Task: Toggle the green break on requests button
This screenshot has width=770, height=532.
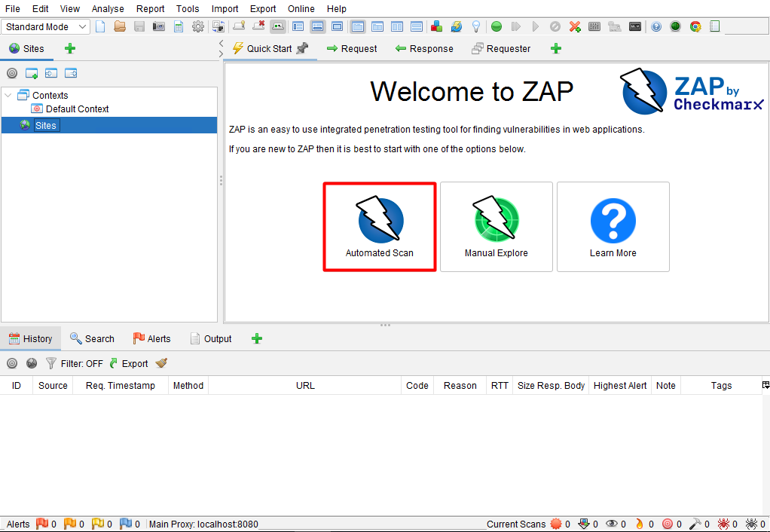Action: coord(497,26)
